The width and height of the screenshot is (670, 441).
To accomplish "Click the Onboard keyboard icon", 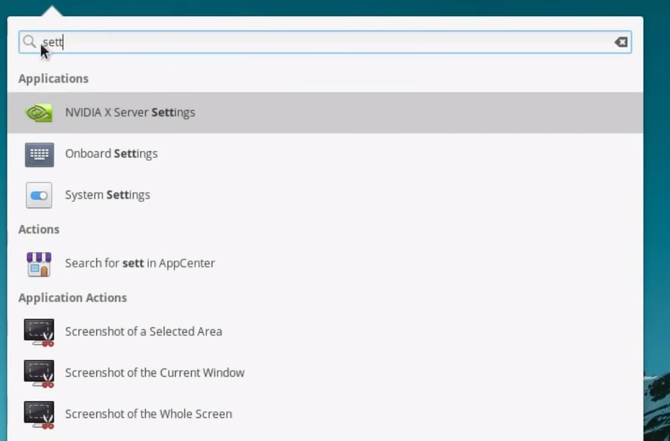I will (39, 154).
